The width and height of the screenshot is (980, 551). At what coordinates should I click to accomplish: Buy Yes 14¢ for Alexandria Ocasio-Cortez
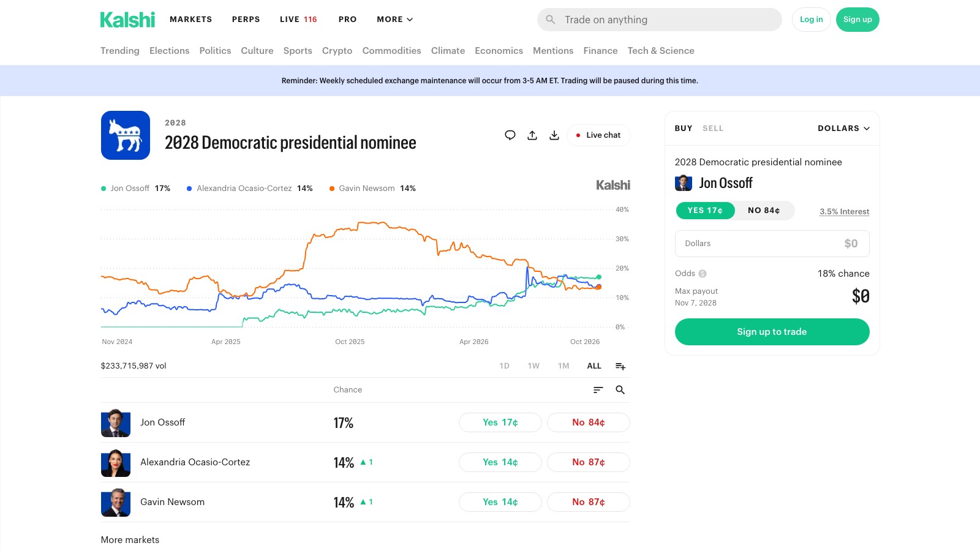(500, 462)
